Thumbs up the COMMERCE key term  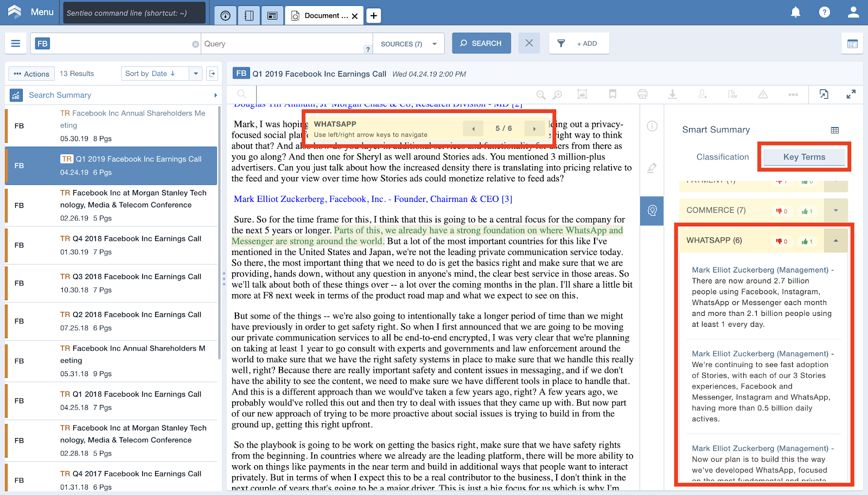tap(807, 211)
